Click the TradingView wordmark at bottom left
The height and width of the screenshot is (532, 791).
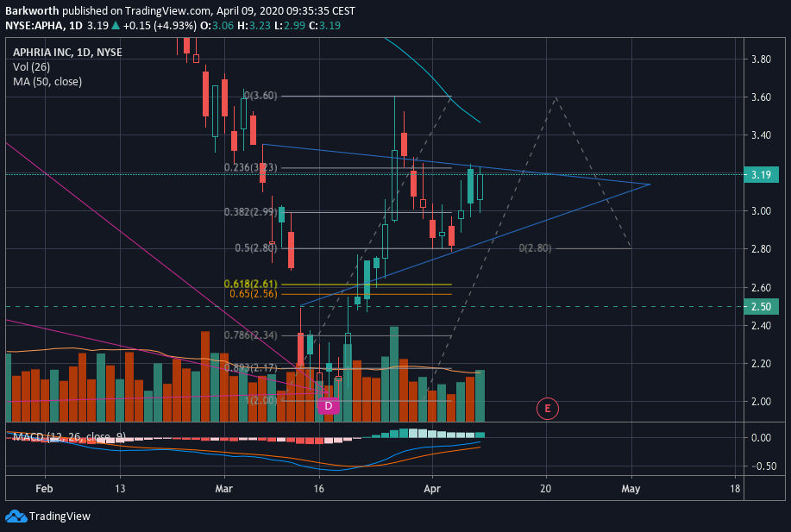pyautogui.click(x=60, y=516)
